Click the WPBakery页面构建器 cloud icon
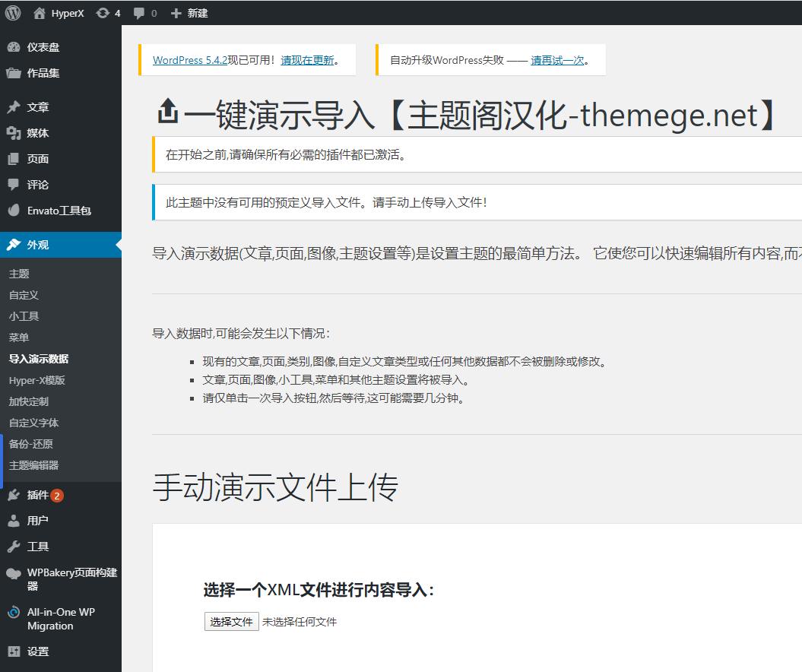 click(x=14, y=574)
